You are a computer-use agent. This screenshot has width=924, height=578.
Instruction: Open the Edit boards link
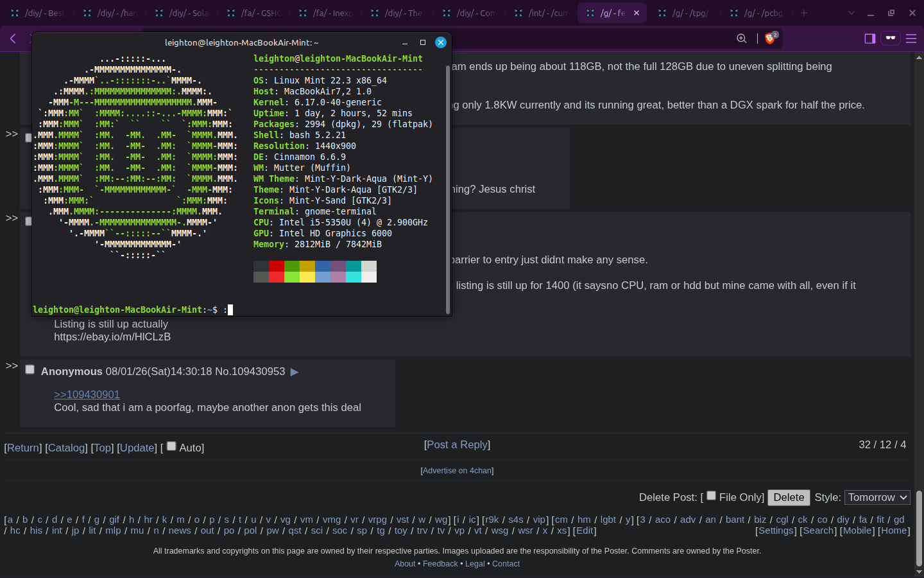(x=585, y=530)
